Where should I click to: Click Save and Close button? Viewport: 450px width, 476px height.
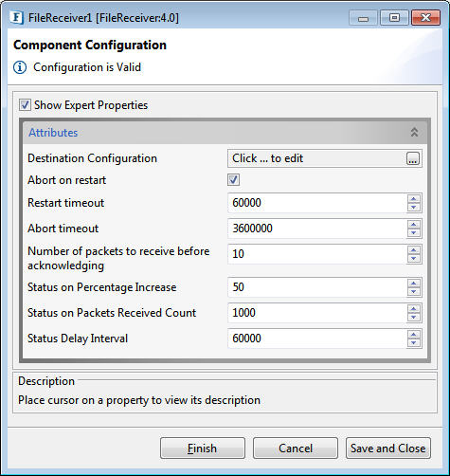point(388,449)
